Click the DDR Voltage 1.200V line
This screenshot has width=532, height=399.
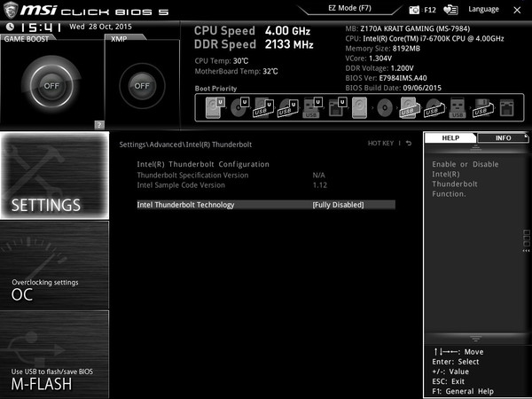coord(379,68)
